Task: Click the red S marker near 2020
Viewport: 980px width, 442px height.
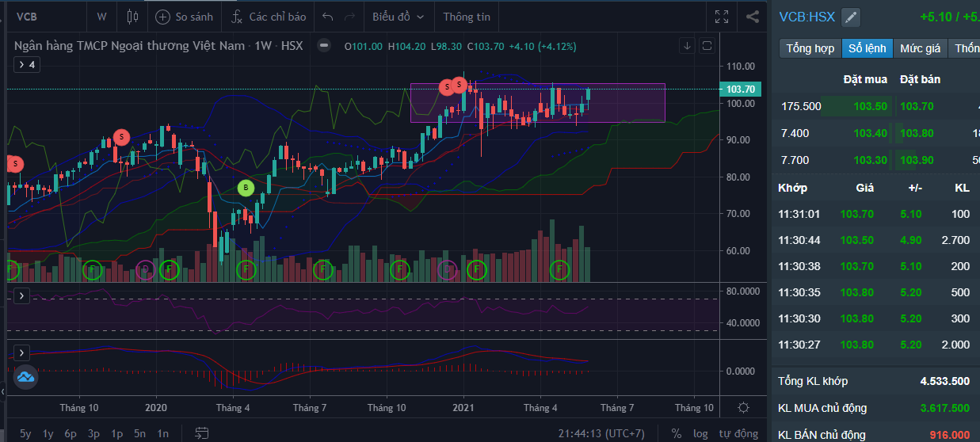Action: click(121, 136)
